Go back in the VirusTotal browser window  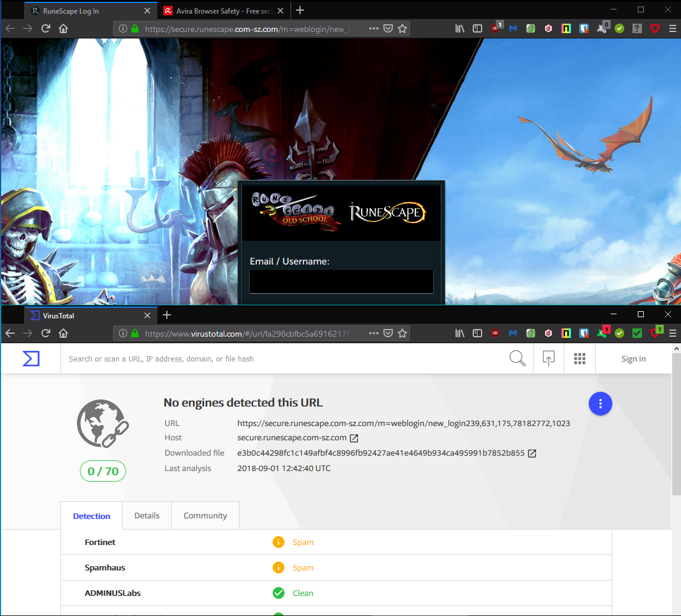click(11, 333)
